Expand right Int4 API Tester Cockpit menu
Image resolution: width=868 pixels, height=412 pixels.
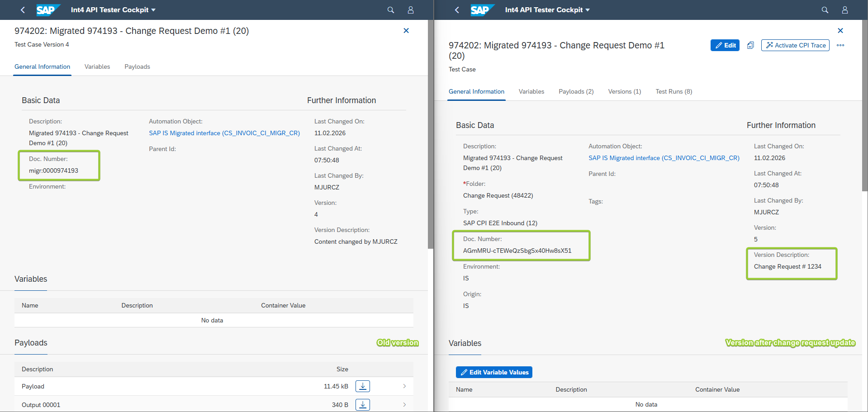(x=547, y=10)
